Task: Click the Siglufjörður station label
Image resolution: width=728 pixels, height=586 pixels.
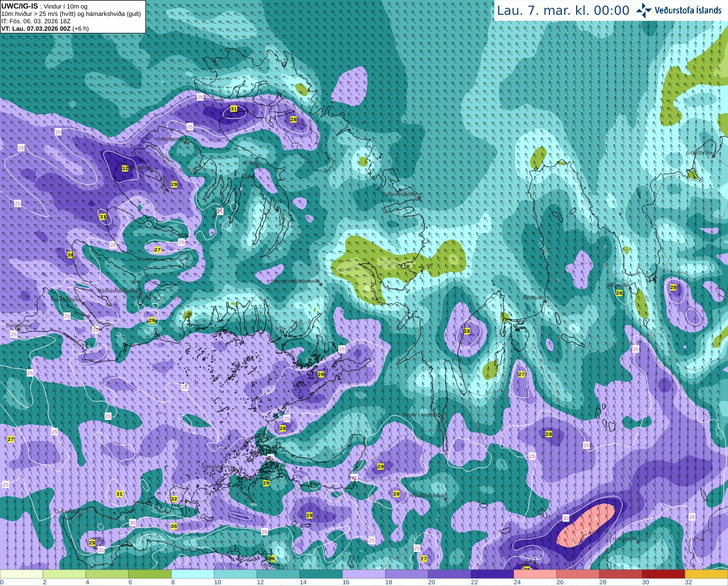Action: coord(700,152)
